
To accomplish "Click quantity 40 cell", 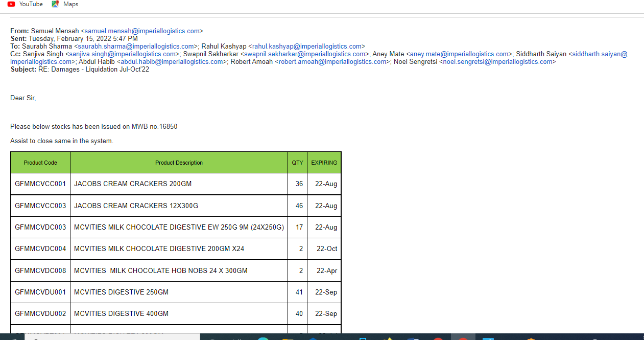I will click(x=298, y=314).
